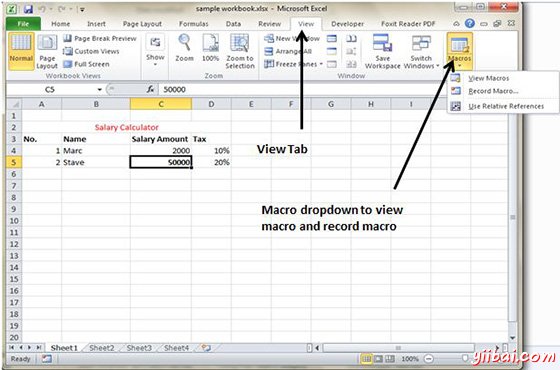
Task: Switch to the Data tab
Action: (233, 24)
